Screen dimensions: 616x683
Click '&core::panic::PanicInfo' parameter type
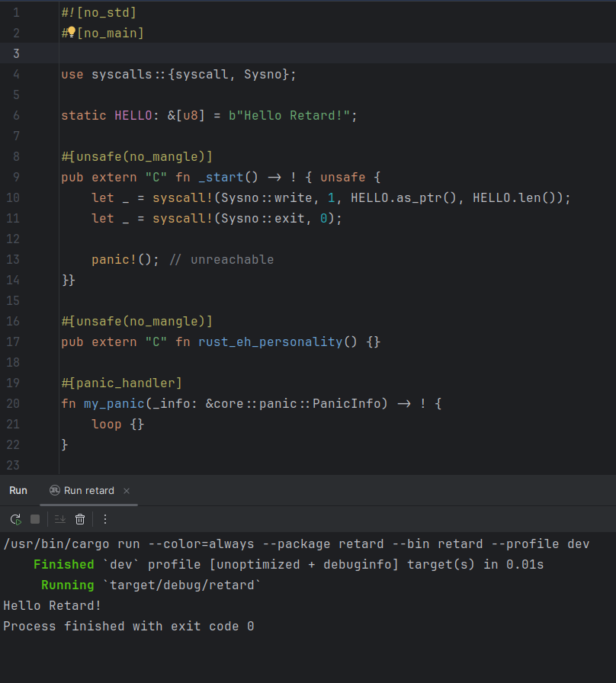293,404
